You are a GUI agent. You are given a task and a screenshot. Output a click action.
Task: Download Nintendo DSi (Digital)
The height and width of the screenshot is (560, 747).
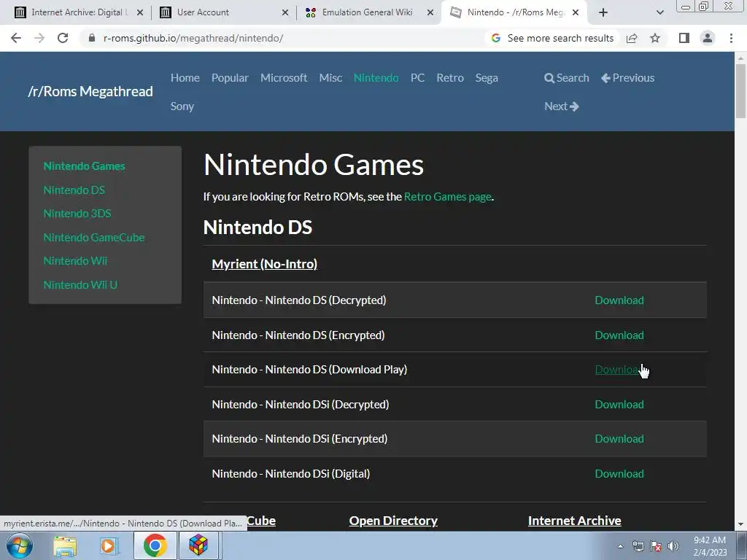tap(619, 474)
